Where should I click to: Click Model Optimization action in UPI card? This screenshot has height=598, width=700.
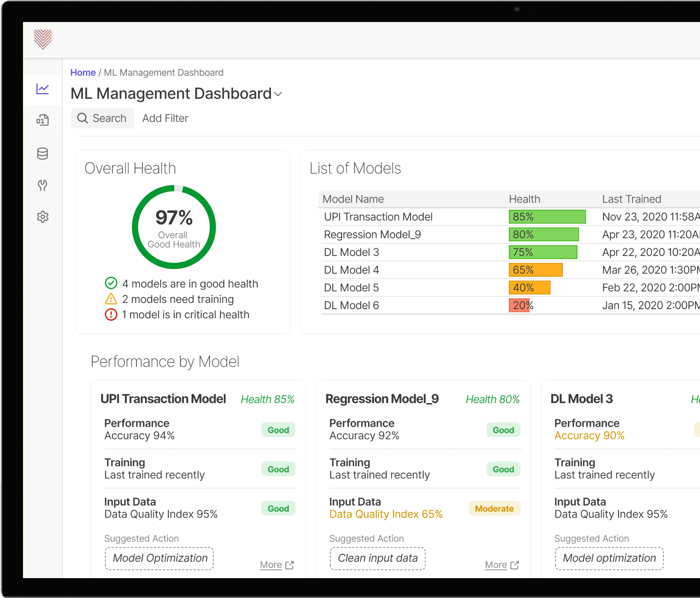(159, 558)
